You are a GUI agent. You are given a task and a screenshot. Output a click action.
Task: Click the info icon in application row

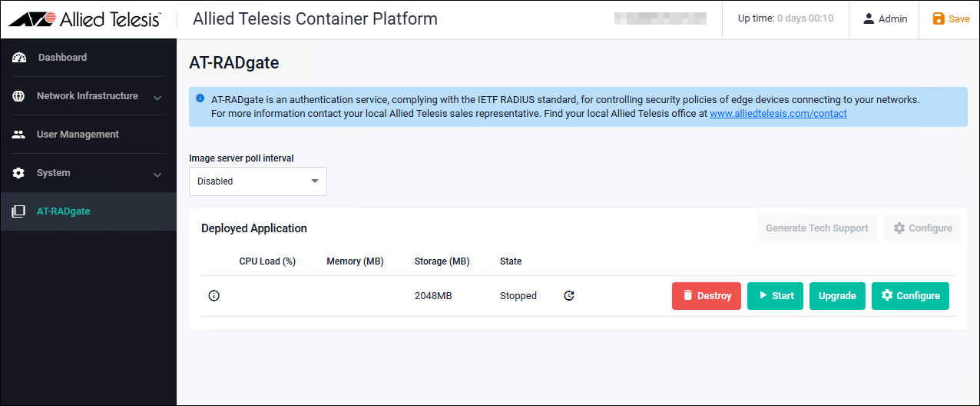214,296
